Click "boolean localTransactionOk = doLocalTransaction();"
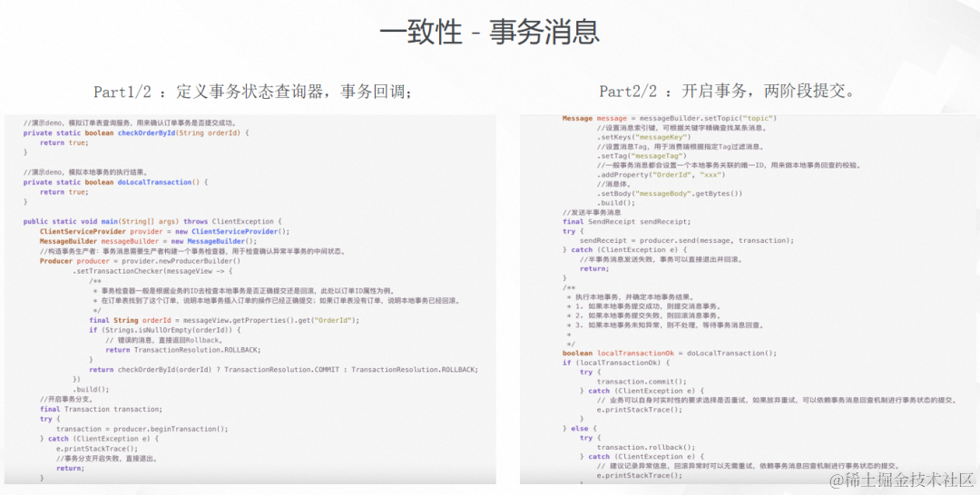Viewport: 980px width, 495px height. tap(670, 354)
